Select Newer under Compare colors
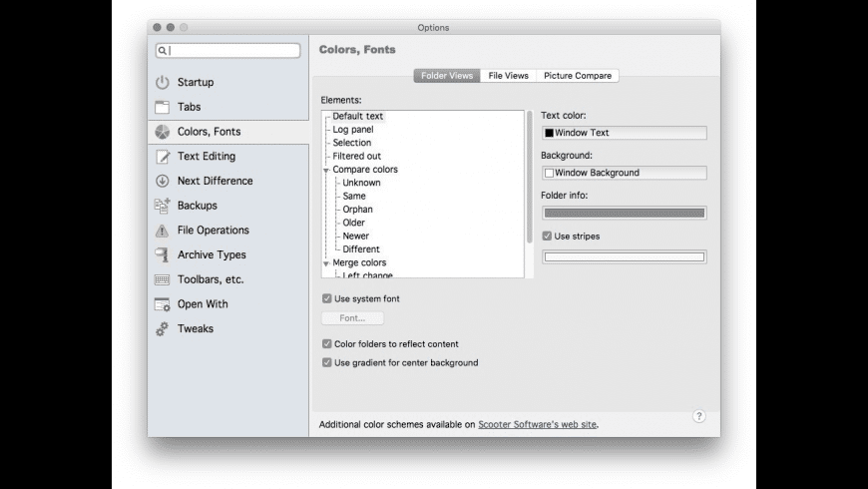868x489 pixels. pyautogui.click(x=356, y=236)
